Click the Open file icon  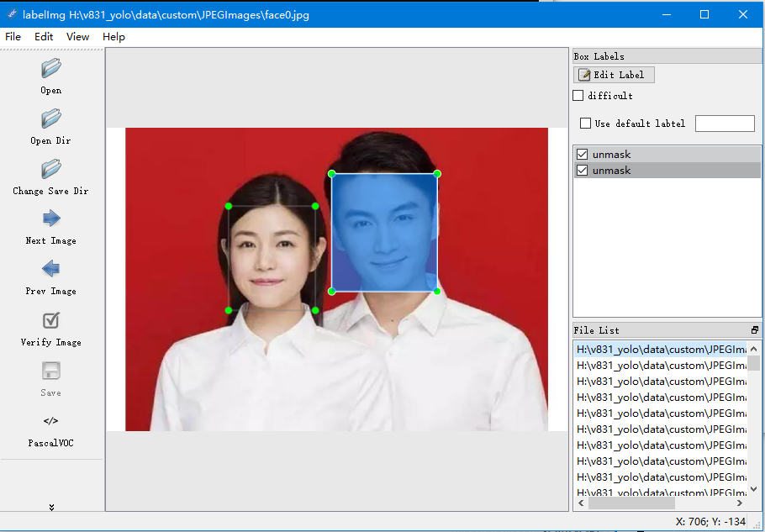pyautogui.click(x=50, y=68)
